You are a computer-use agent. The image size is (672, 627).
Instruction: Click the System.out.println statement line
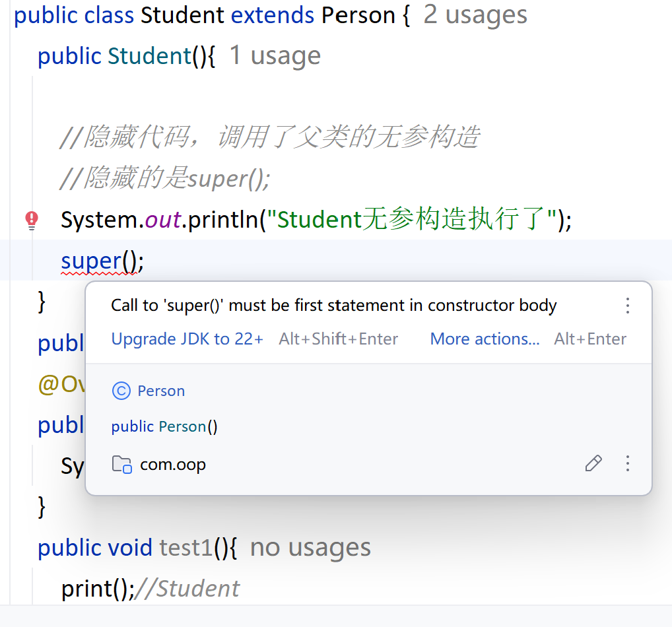(x=316, y=220)
